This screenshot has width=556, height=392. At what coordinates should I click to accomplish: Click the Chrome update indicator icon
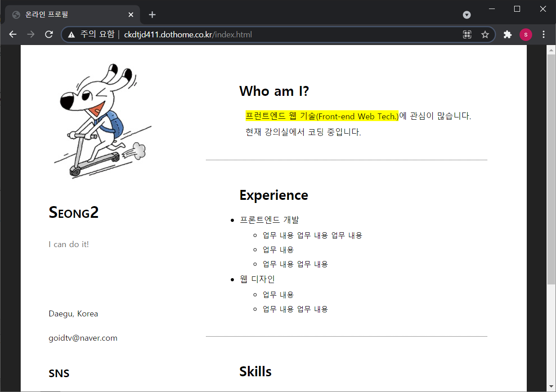(x=466, y=14)
